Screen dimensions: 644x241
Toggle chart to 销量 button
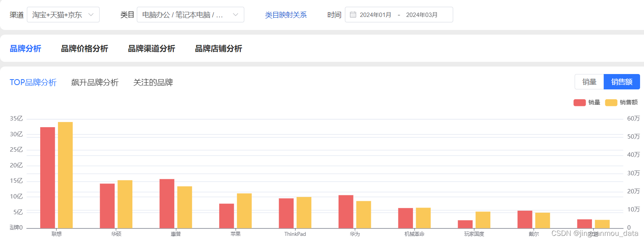tap(589, 82)
